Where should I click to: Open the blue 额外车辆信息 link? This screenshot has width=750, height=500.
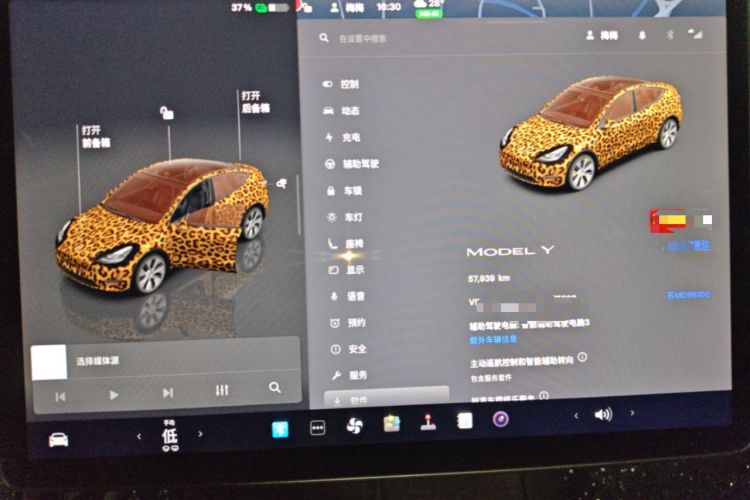coord(493,340)
